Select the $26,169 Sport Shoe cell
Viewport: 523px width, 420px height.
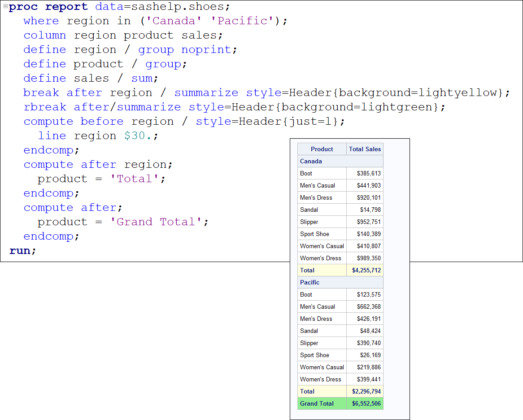tap(365, 355)
